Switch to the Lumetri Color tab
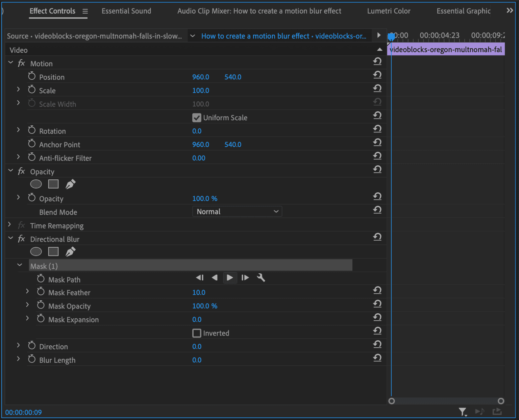 click(x=389, y=11)
